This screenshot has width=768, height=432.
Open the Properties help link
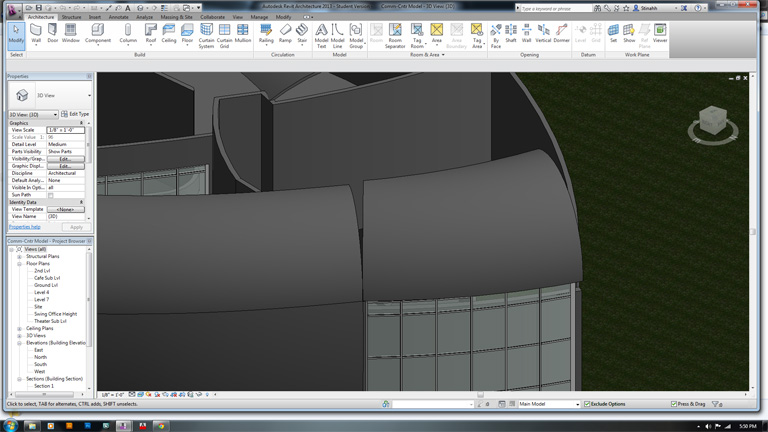25,227
